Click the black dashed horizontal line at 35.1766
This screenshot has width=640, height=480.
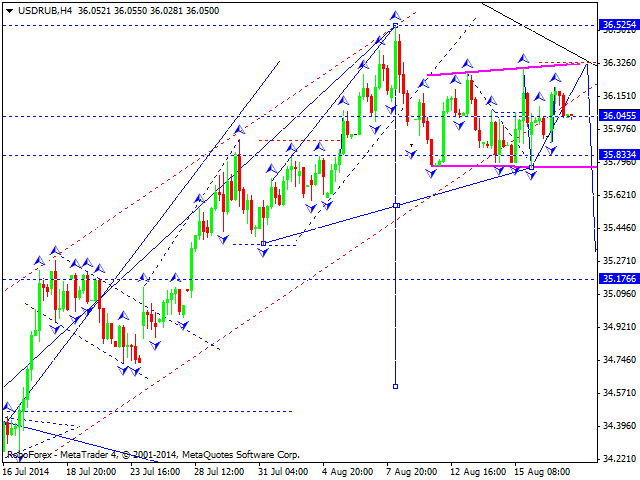coord(300,279)
